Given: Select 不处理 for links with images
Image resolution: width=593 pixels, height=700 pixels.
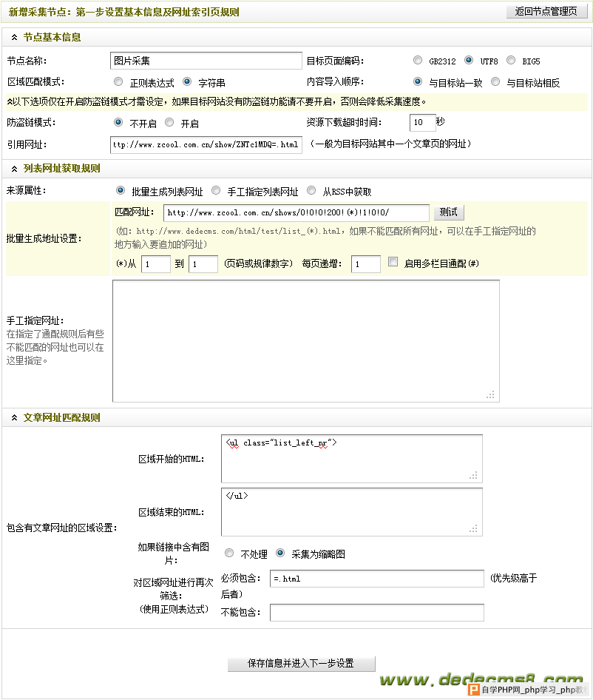Looking at the screenshot, I should (229, 553).
